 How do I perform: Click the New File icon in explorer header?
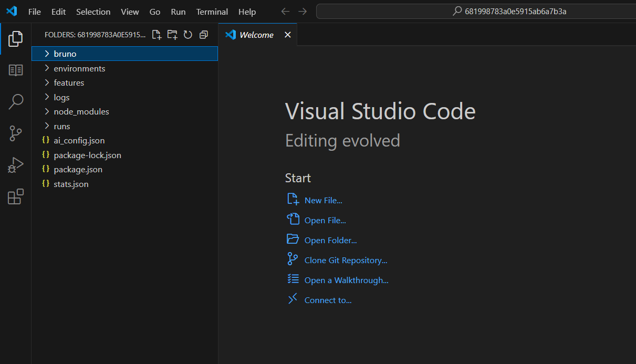157,35
